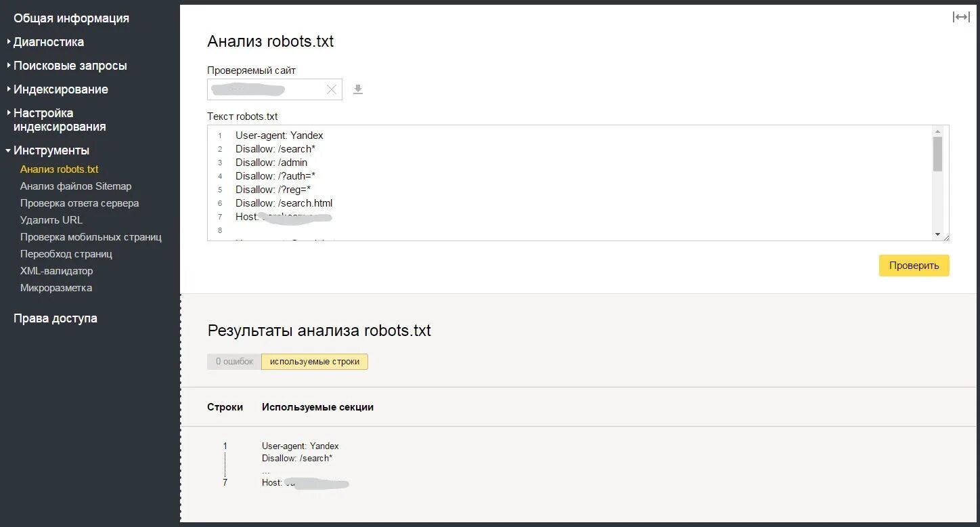Expand the Настройка индексирования section
The height and width of the screenshot is (527, 980).
point(60,120)
